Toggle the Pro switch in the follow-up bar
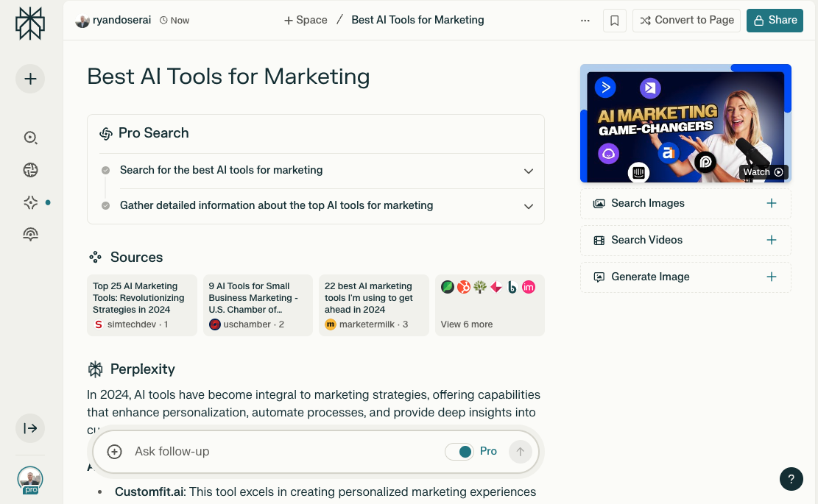Screen dimensions: 818x504 click(x=465, y=451)
